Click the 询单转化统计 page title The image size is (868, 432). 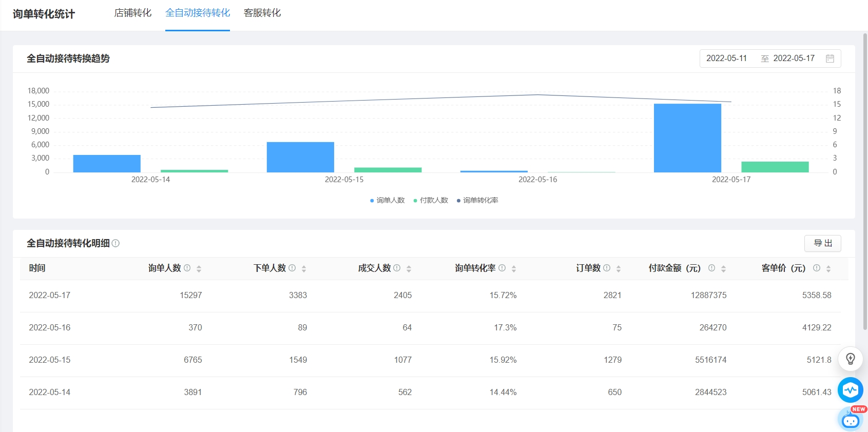tap(44, 14)
